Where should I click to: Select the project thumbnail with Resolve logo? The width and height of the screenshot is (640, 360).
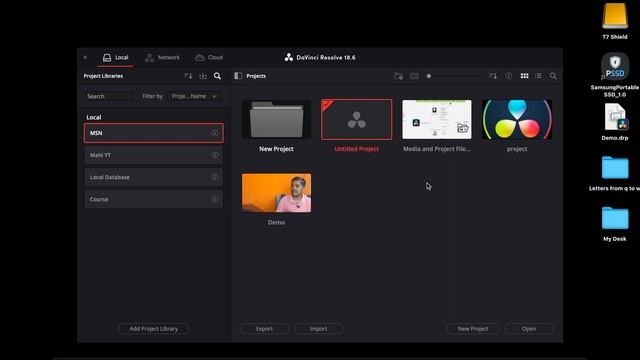pos(517,120)
